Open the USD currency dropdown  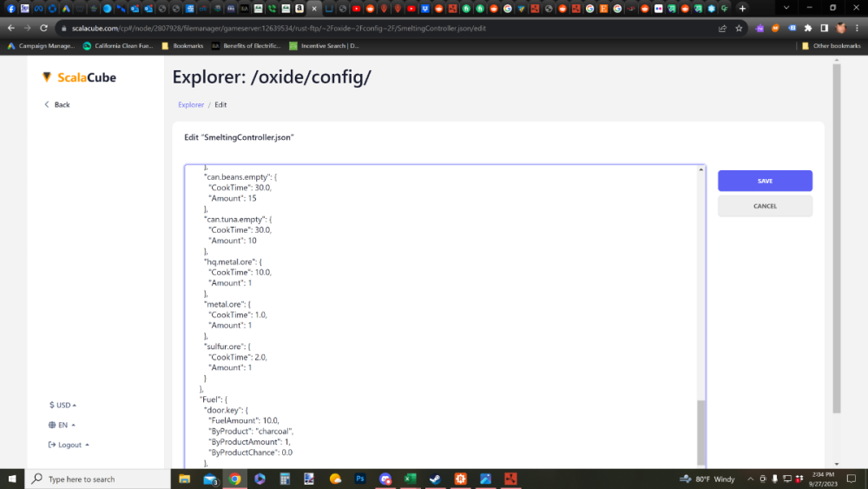(63, 405)
